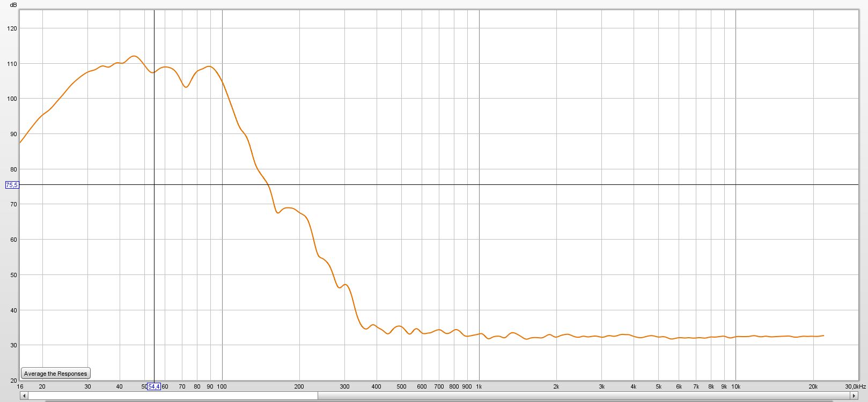Screen dimensions: 868x402
Task: Select the 75,5 cursor level readout
Action: click(12, 185)
